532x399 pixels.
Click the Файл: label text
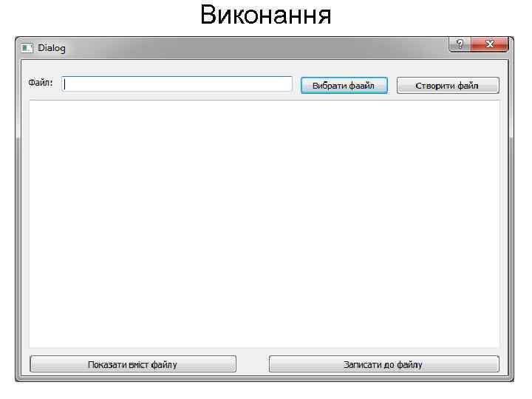click(41, 83)
